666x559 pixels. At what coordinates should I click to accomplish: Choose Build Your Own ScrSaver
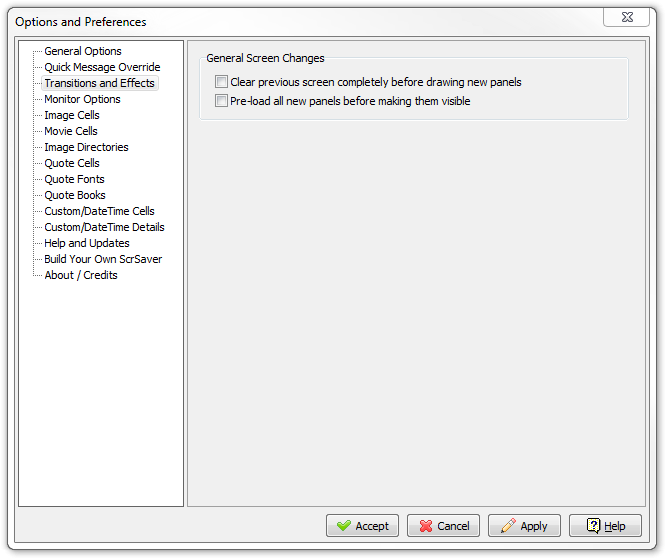[x=103, y=259]
